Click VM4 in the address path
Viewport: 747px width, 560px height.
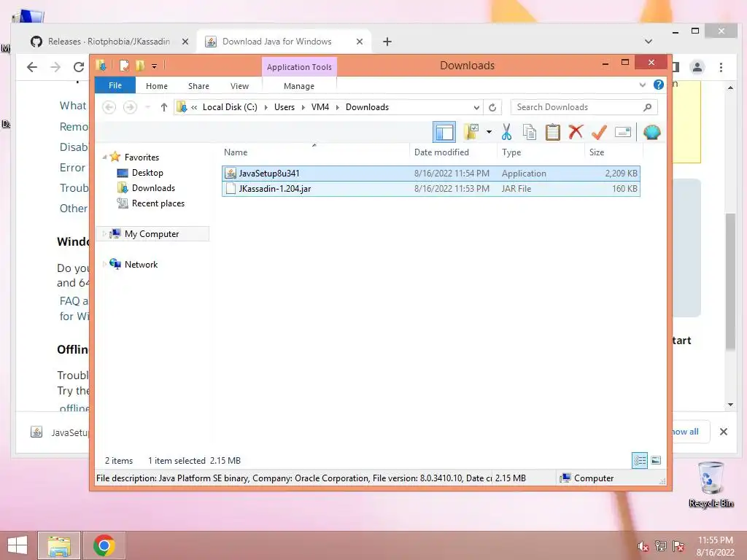click(x=320, y=107)
